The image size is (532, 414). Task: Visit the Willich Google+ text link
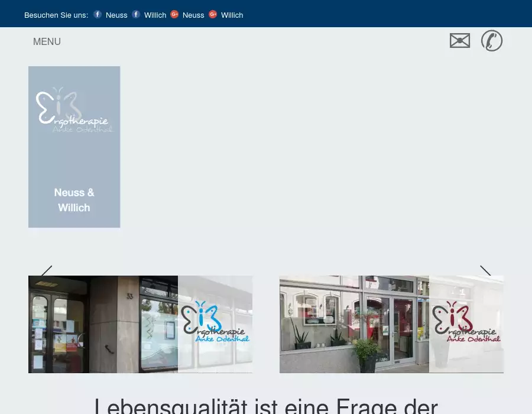click(232, 15)
